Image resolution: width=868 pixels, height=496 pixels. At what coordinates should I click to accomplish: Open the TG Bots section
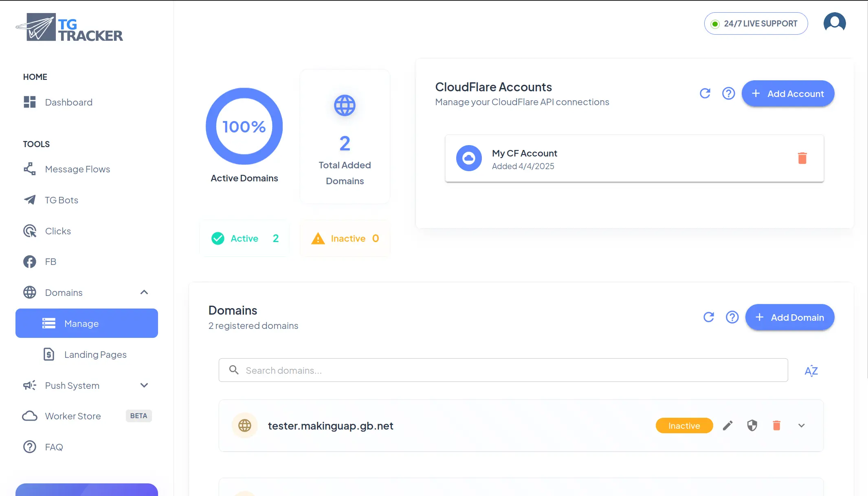point(62,200)
